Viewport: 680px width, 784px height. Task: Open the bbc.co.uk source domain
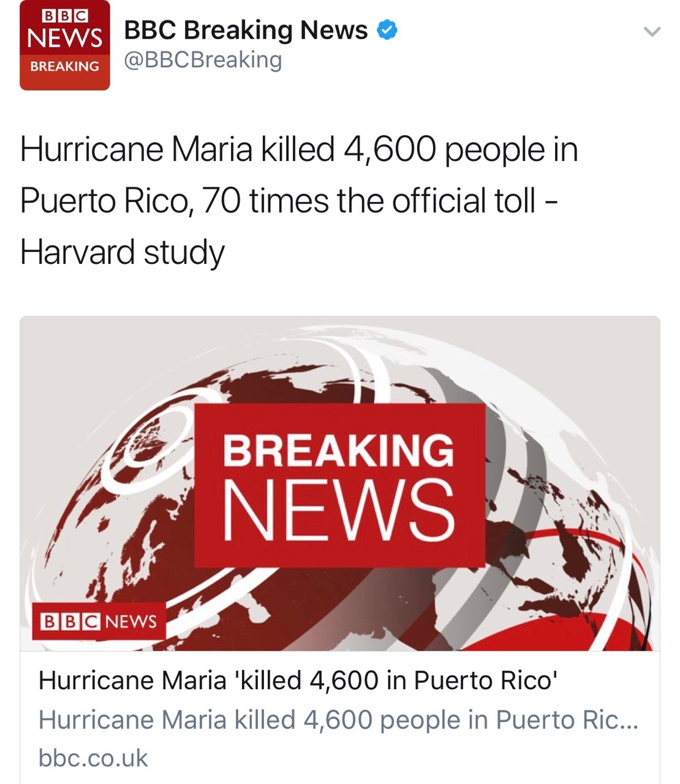coord(93,758)
